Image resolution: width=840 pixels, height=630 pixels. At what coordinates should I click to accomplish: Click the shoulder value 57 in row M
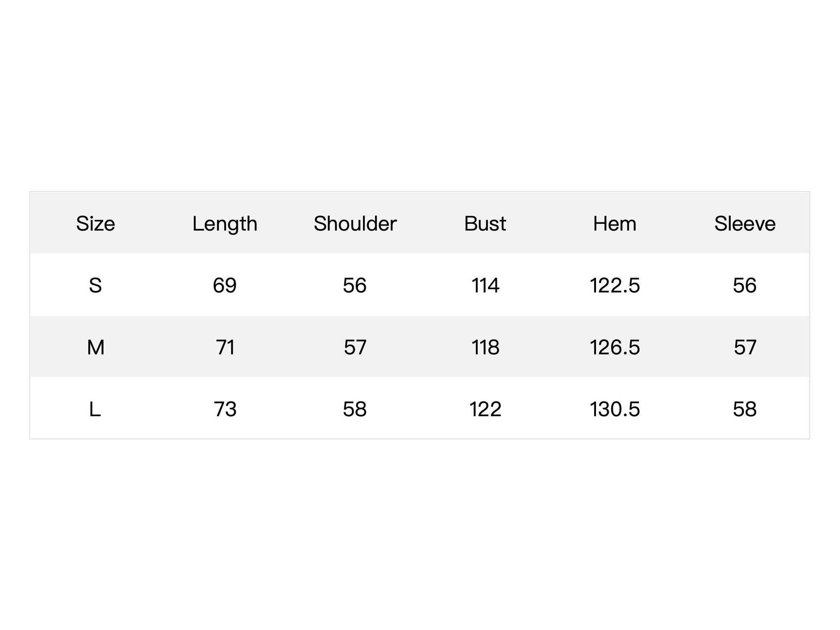pos(355,347)
